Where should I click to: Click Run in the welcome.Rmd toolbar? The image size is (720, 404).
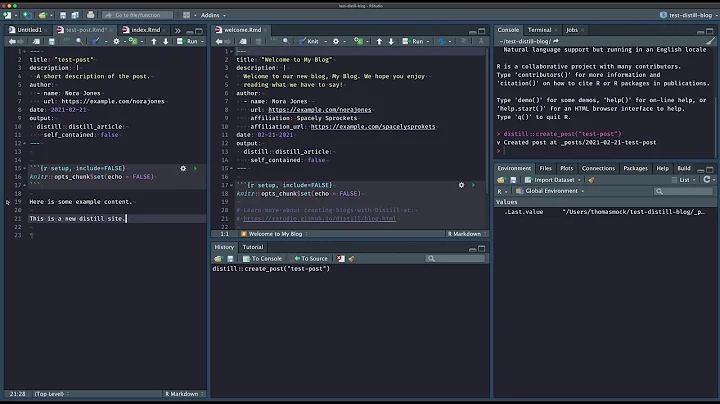(x=414, y=41)
